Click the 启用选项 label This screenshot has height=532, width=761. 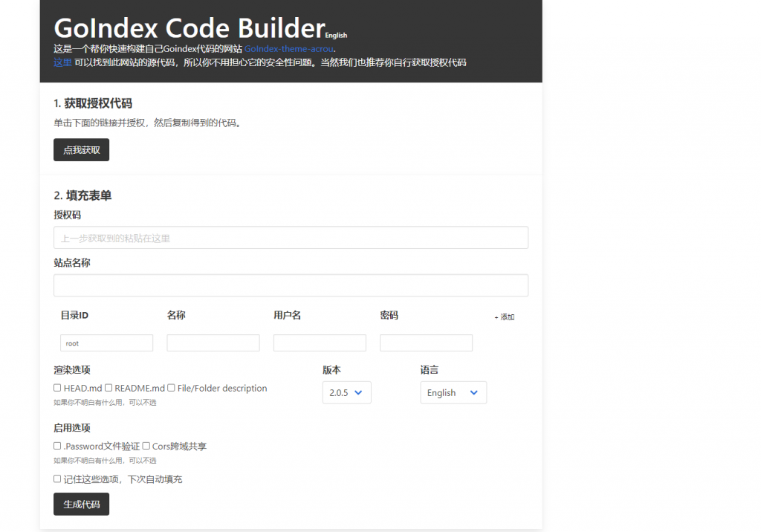coord(72,428)
